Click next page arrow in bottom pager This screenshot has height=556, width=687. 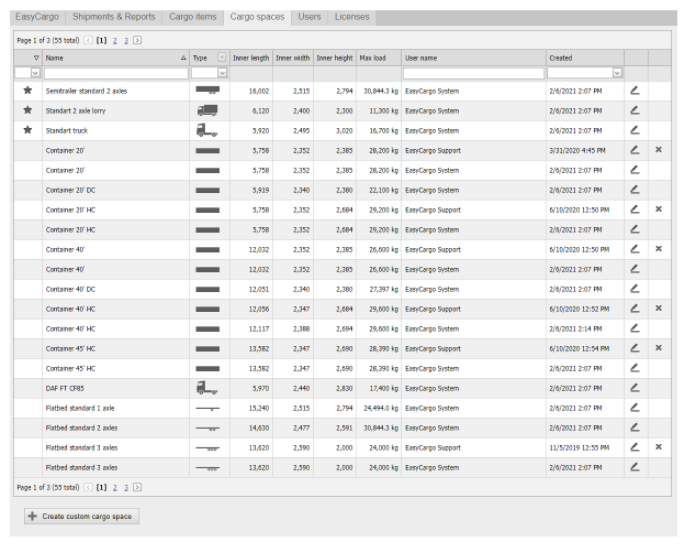[137, 487]
